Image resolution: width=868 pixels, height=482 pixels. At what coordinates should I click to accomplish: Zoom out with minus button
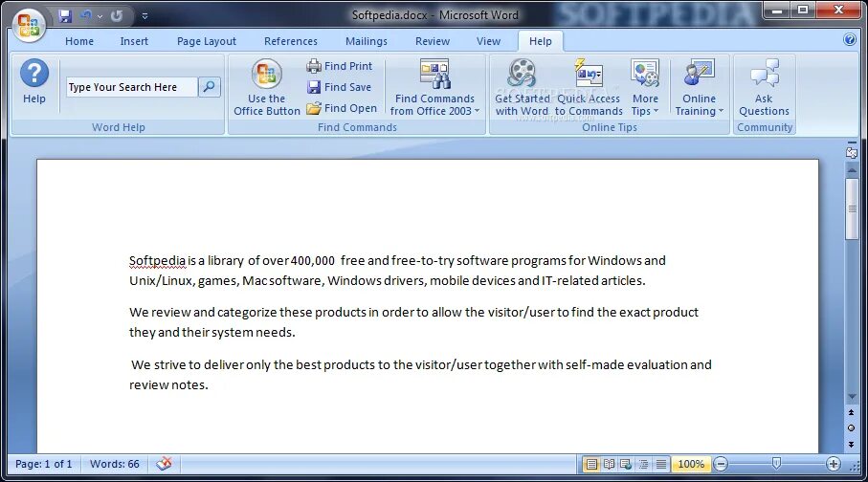click(721, 464)
